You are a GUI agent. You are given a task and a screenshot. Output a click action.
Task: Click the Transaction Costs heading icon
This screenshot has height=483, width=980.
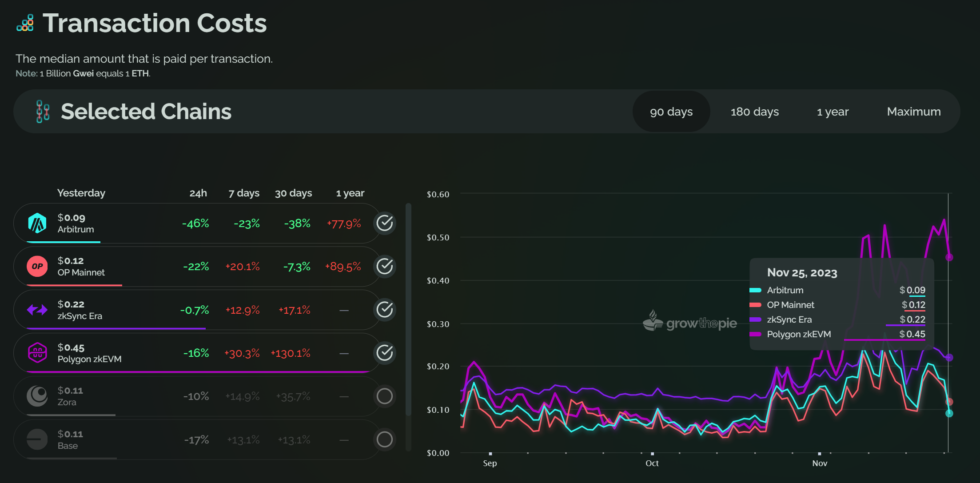coord(25,23)
